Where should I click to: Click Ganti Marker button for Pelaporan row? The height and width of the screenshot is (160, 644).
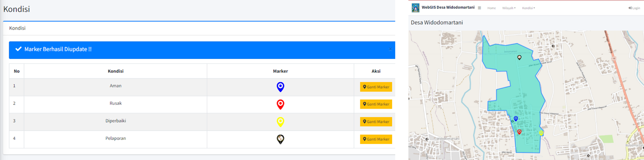coord(376,139)
